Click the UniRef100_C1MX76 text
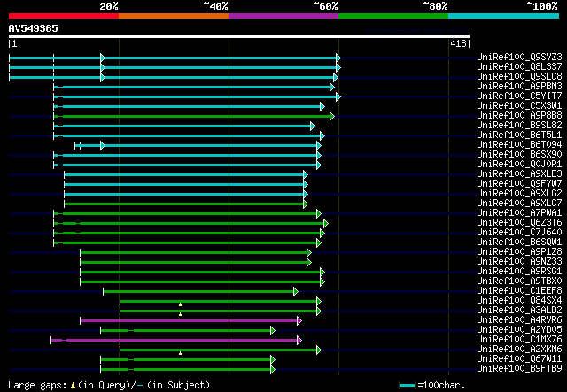Viewport: 567px width, 392px height. pos(519,340)
